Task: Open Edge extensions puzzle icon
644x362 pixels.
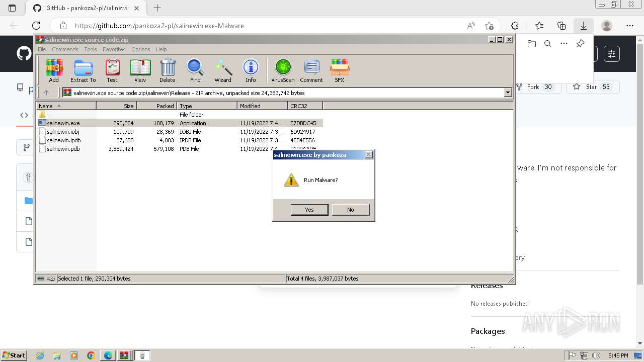Action: coord(515,26)
